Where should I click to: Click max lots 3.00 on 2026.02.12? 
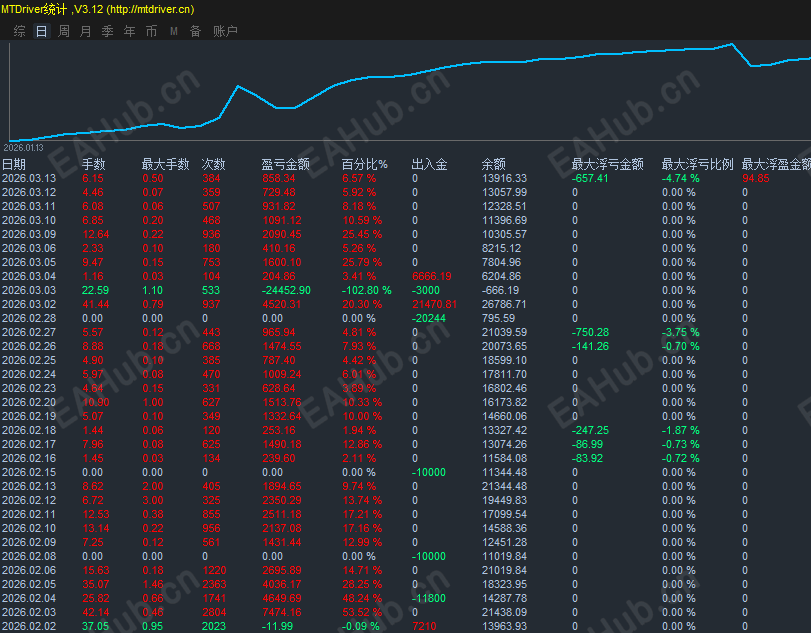click(x=153, y=500)
